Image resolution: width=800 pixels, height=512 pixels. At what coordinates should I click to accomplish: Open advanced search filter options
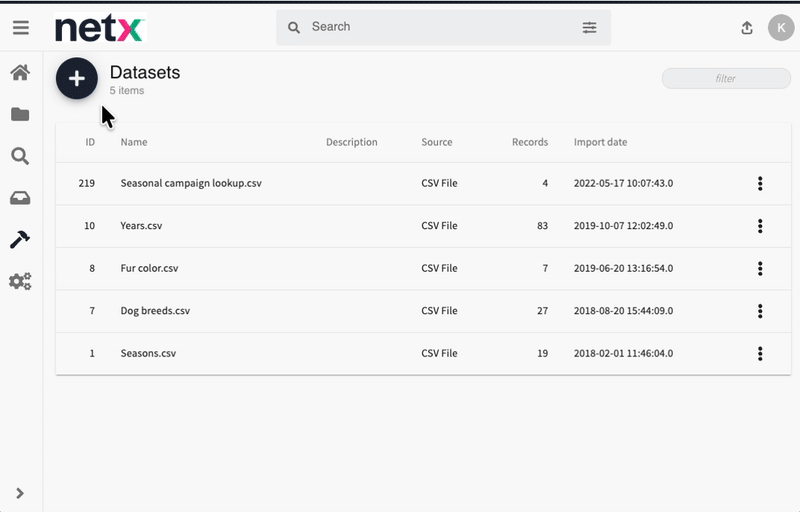pos(589,28)
